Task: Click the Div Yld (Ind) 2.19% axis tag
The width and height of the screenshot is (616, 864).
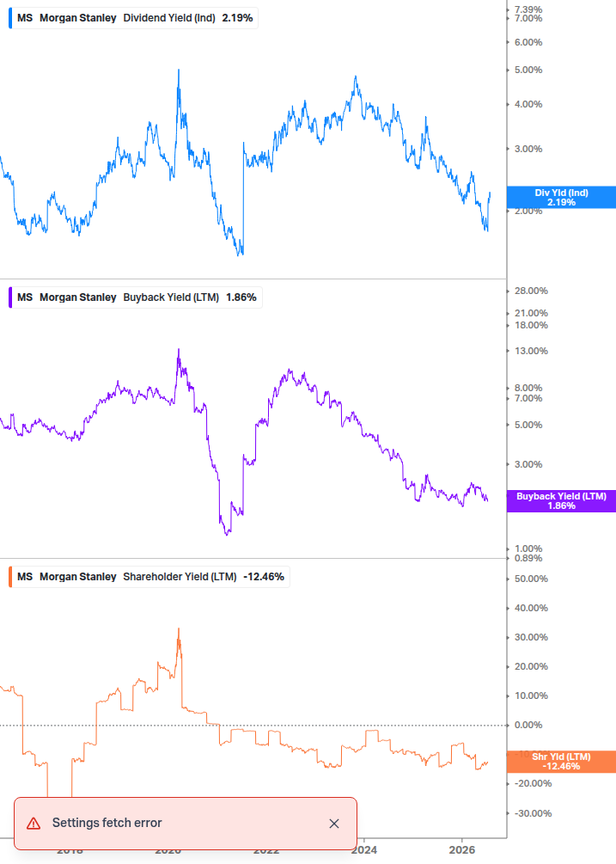Action: click(561, 197)
